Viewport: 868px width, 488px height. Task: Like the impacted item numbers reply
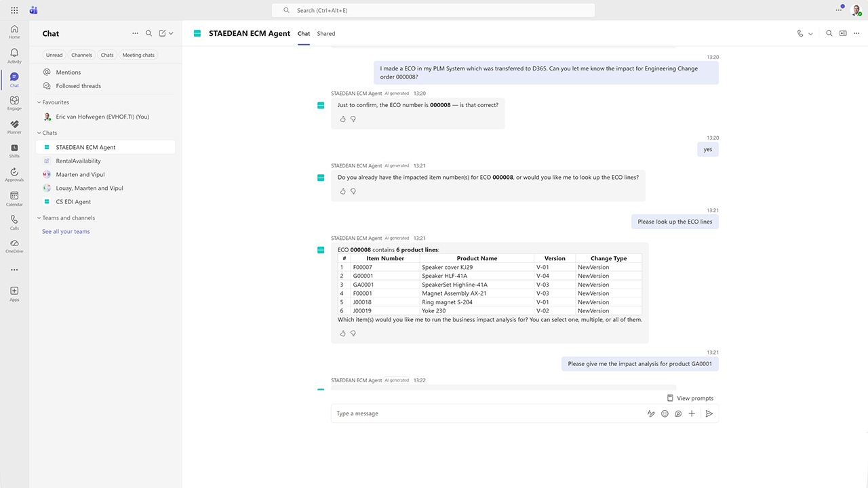[x=342, y=191]
